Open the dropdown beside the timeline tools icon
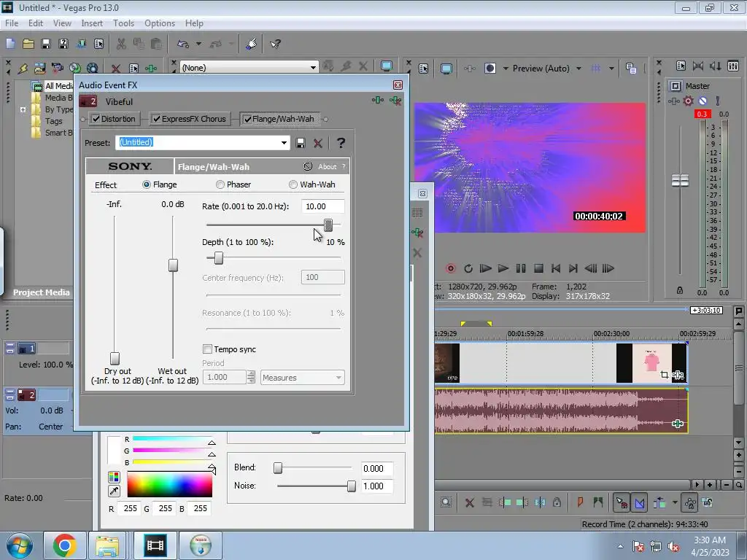The width and height of the screenshot is (747, 560). 675,502
